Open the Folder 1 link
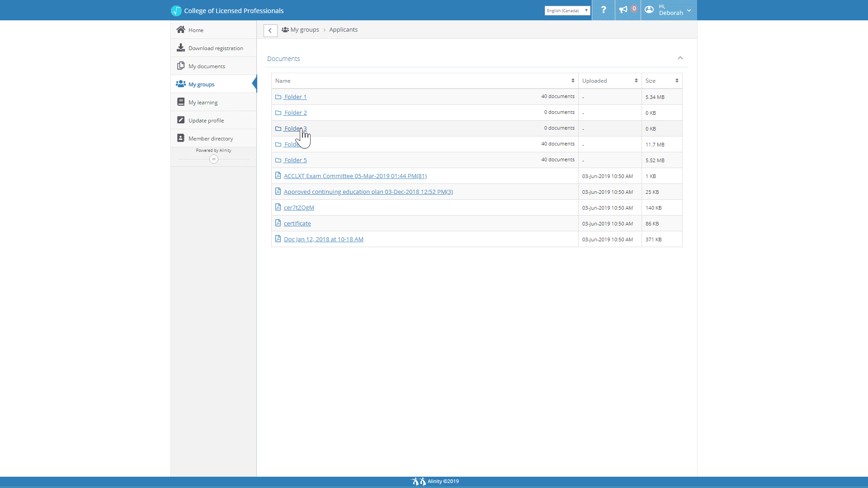This screenshot has width=868, height=488. point(295,97)
